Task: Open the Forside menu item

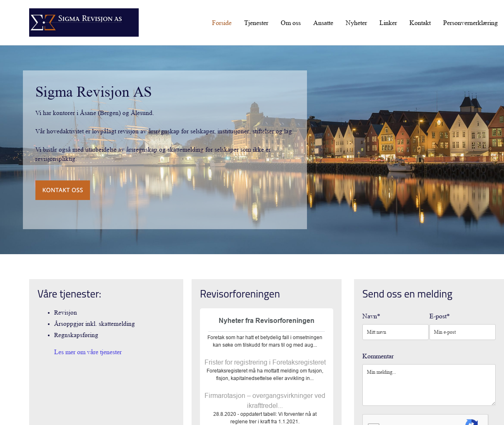Action: 222,23
